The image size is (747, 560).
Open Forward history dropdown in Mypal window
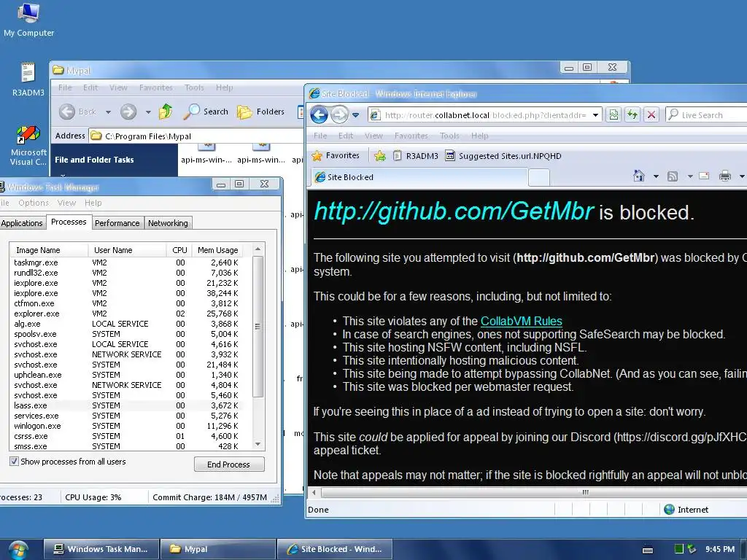click(148, 112)
